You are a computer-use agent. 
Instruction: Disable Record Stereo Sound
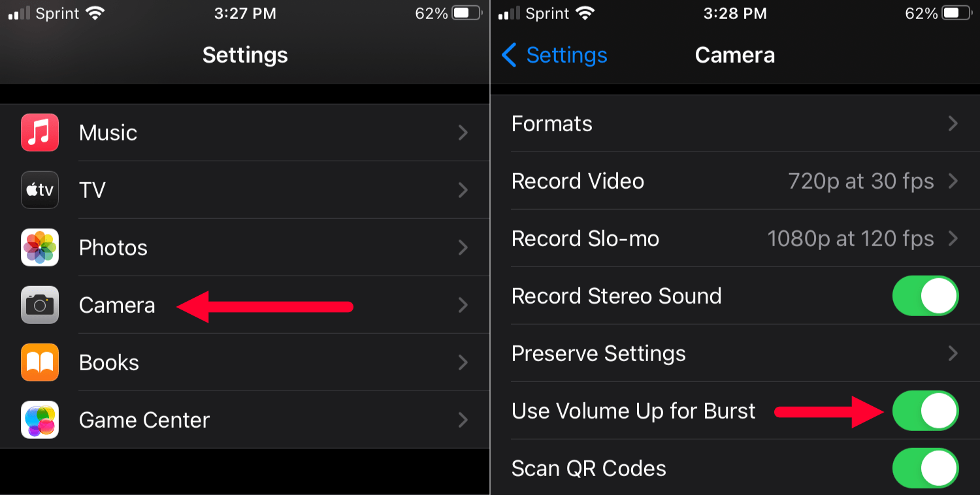coord(926,296)
